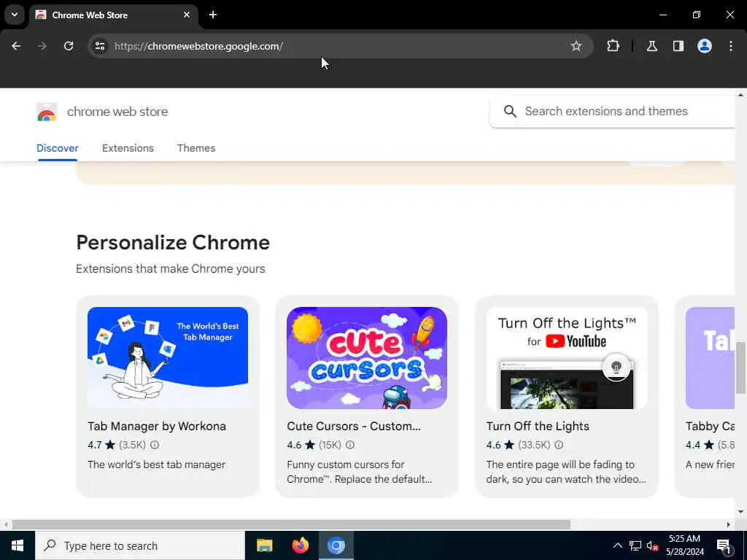The width and height of the screenshot is (747, 560).
Task: Select the Discover tab
Action: (x=57, y=148)
